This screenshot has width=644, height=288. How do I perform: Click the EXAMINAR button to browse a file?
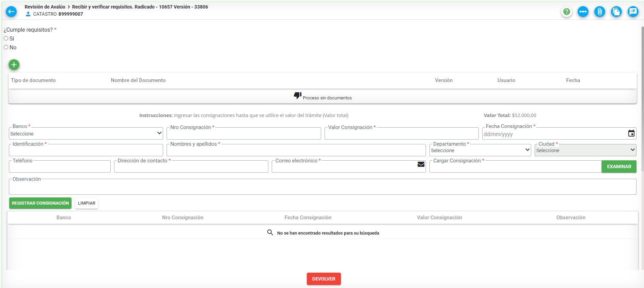(x=619, y=166)
